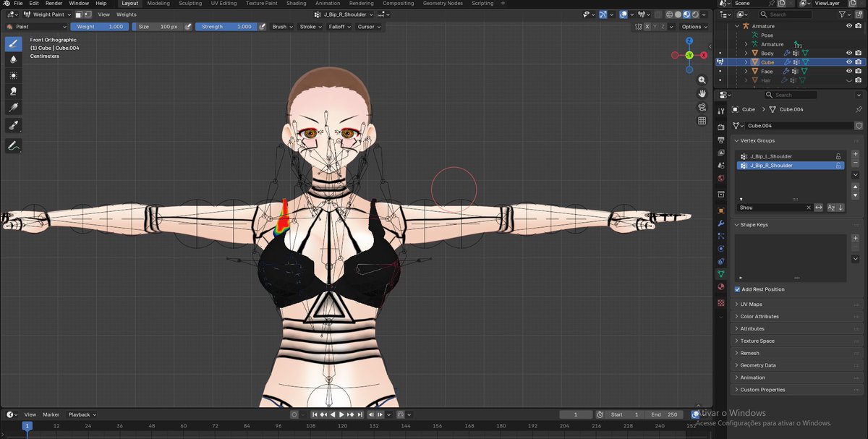Hide the Cube object in outliner

click(849, 62)
